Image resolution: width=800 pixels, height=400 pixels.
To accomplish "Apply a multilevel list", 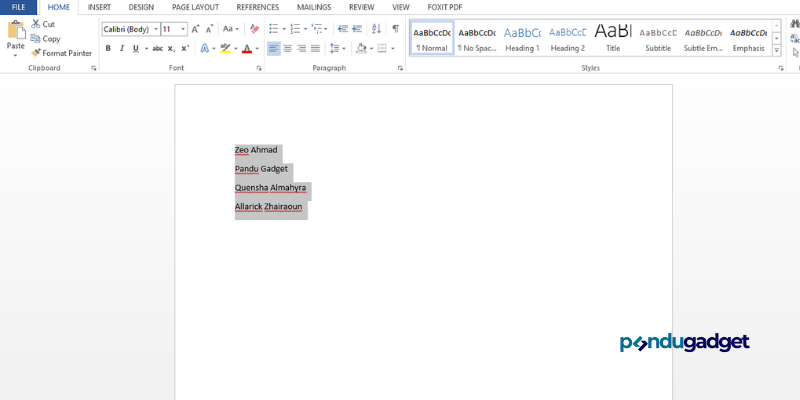I will tap(317, 29).
